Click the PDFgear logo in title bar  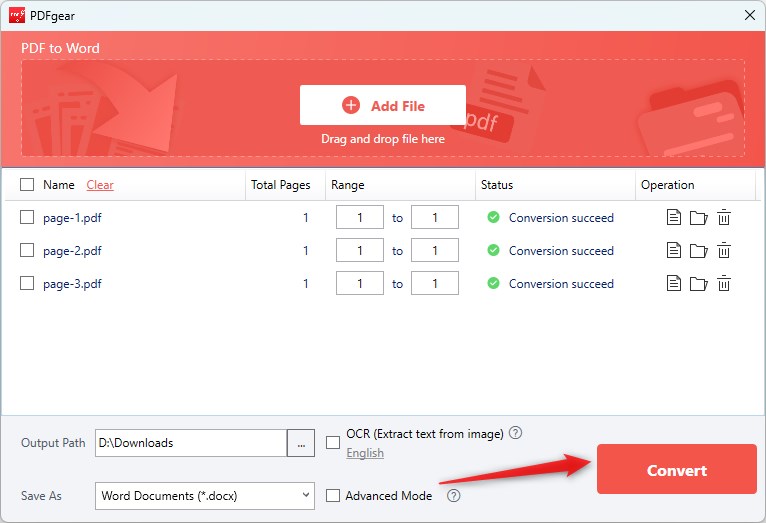17,16
